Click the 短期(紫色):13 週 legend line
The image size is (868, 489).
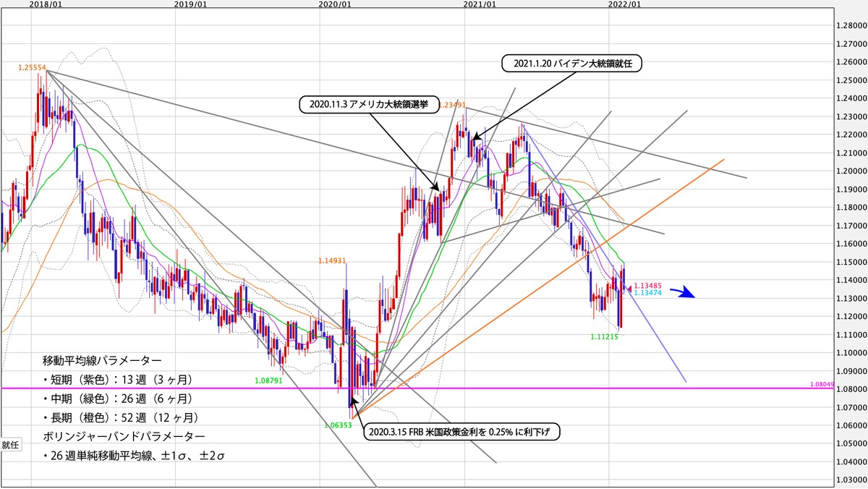(119, 379)
